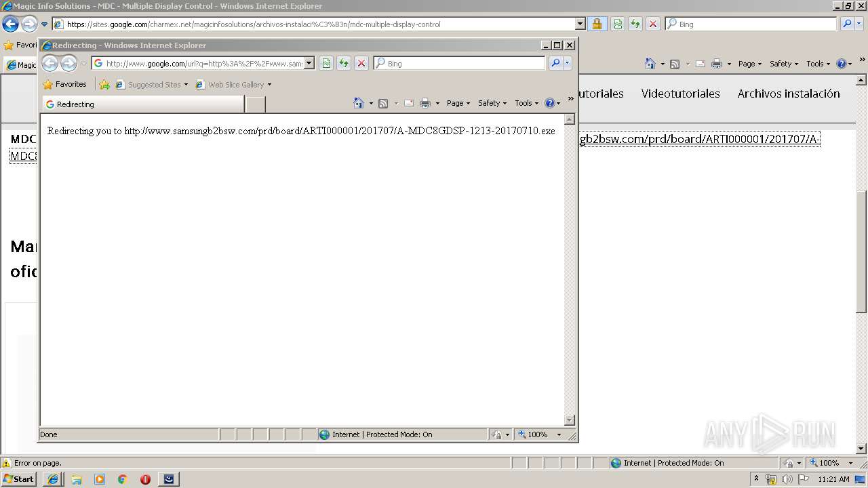Click Read Mail icon in Redirecting window
The height and width of the screenshot is (488, 868).
coord(409,103)
